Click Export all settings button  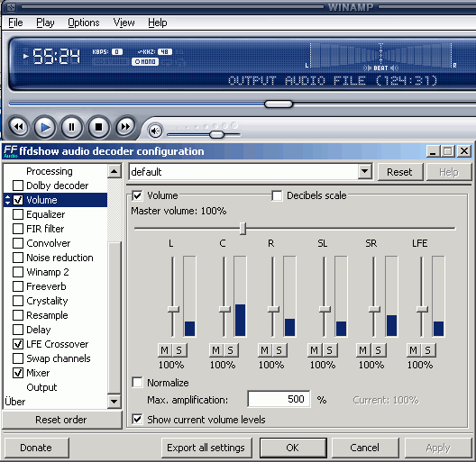pos(206,448)
